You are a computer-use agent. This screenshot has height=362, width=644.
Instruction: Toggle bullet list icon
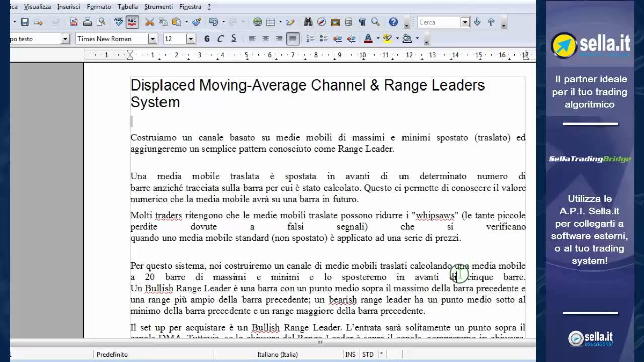click(324, 39)
